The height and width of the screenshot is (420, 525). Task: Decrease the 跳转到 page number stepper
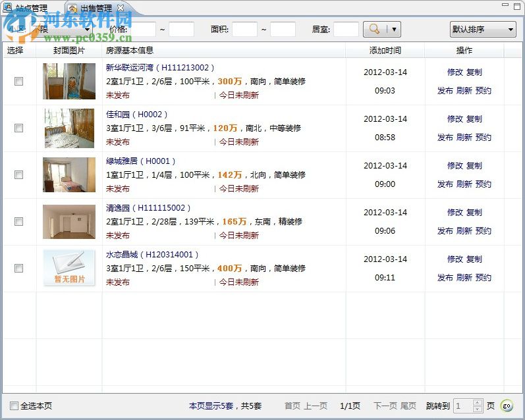pos(478,409)
